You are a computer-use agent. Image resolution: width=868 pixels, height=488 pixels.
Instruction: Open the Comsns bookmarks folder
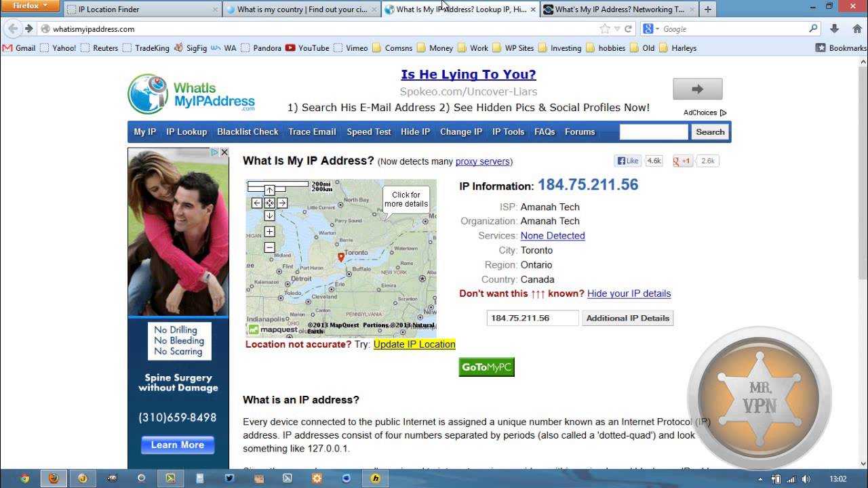click(392, 48)
